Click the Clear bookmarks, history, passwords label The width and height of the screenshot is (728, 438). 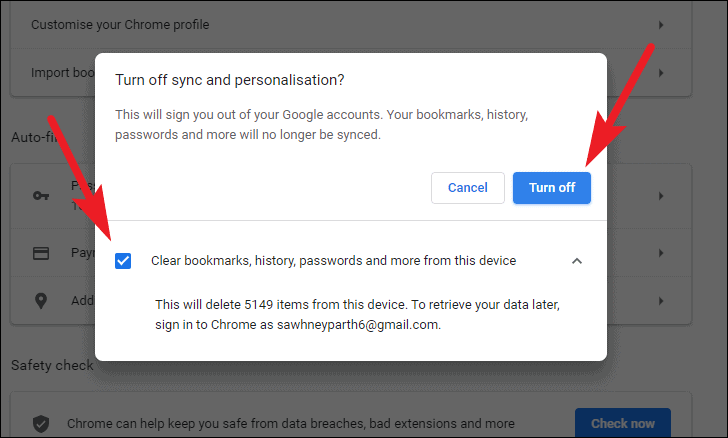coord(333,261)
